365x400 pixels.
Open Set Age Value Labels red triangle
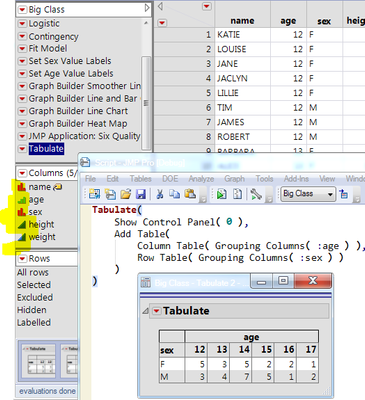(22, 74)
